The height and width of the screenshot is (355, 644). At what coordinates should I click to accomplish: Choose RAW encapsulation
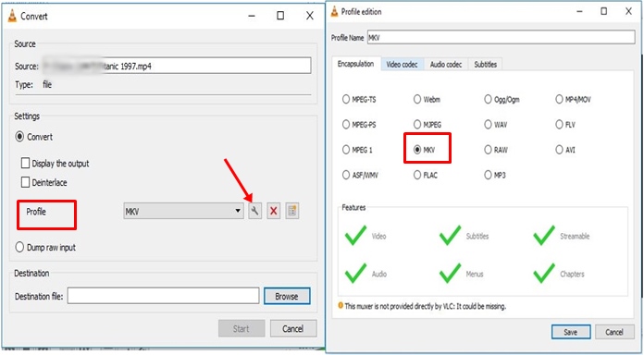pyautogui.click(x=488, y=150)
